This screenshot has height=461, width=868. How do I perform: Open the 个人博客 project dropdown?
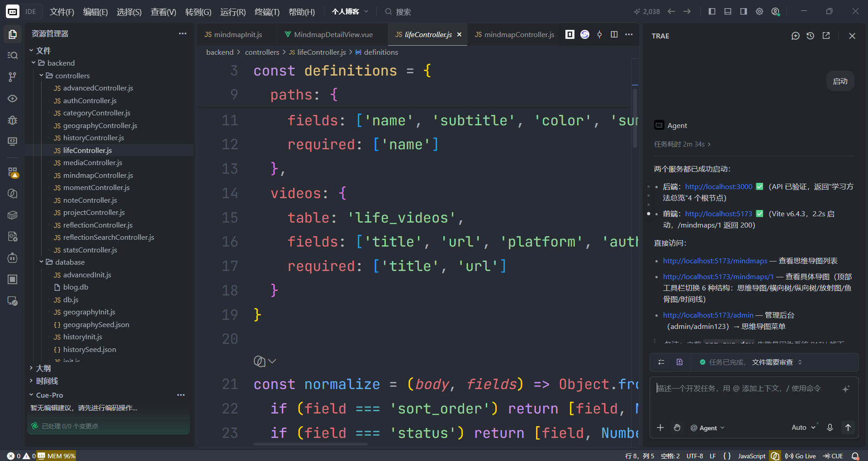click(350, 11)
